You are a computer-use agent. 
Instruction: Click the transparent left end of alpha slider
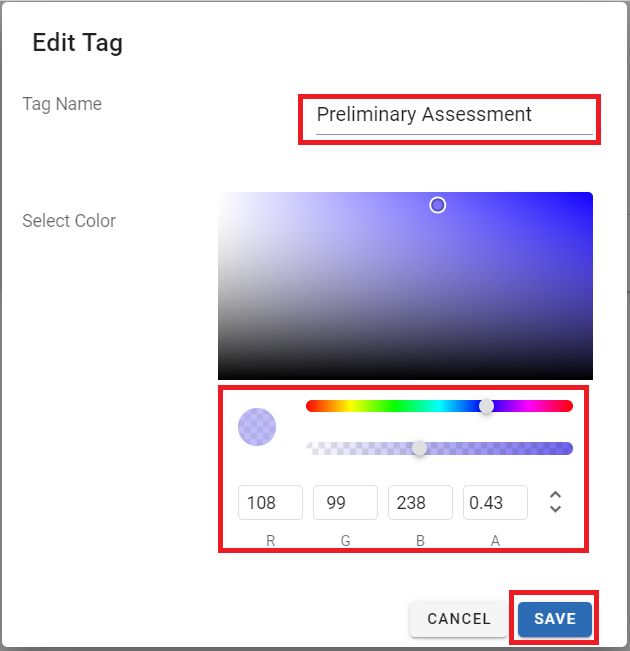coord(312,448)
